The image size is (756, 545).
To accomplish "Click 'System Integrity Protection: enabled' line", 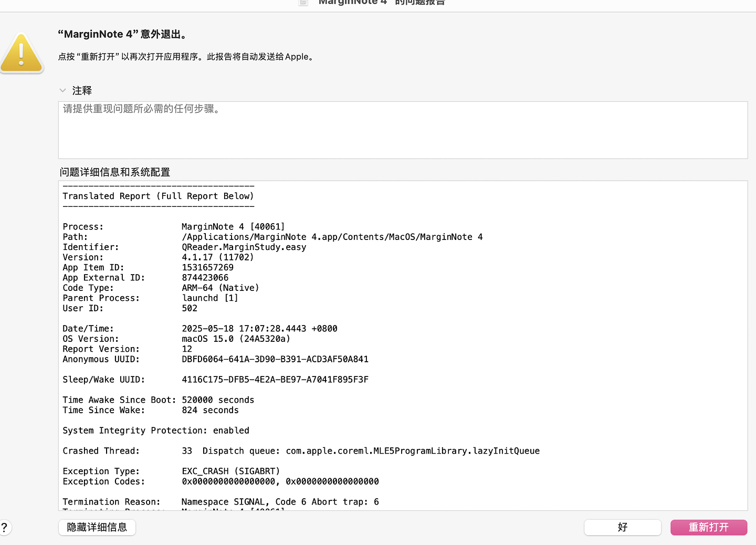I will point(156,431).
